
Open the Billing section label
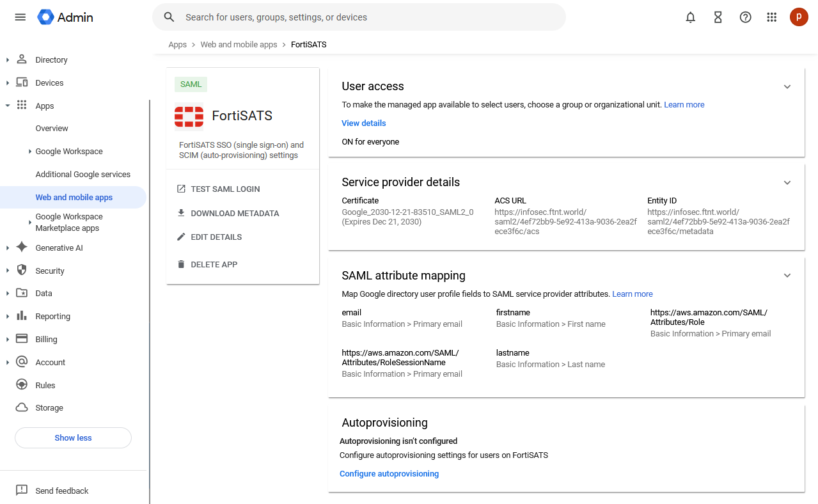click(x=46, y=340)
